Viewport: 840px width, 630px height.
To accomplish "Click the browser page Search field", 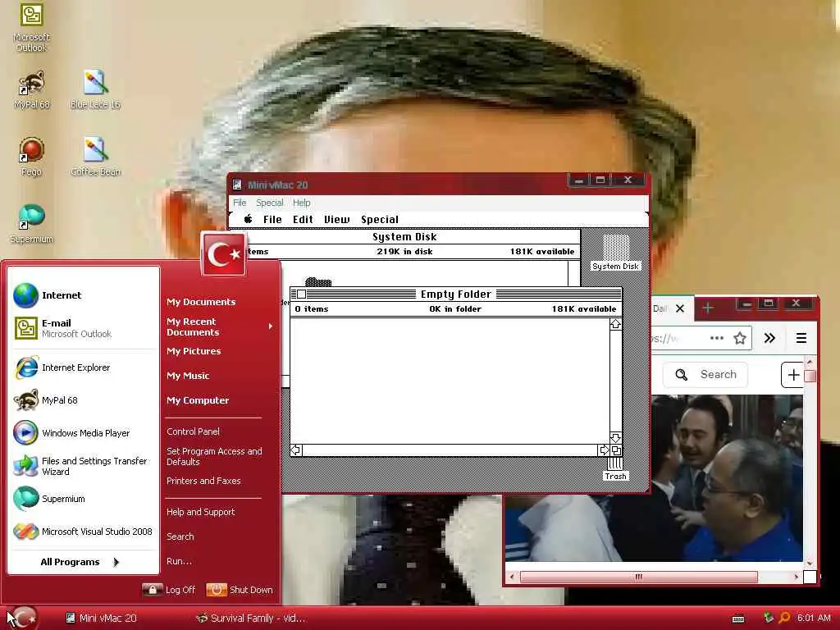I will (x=706, y=374).
